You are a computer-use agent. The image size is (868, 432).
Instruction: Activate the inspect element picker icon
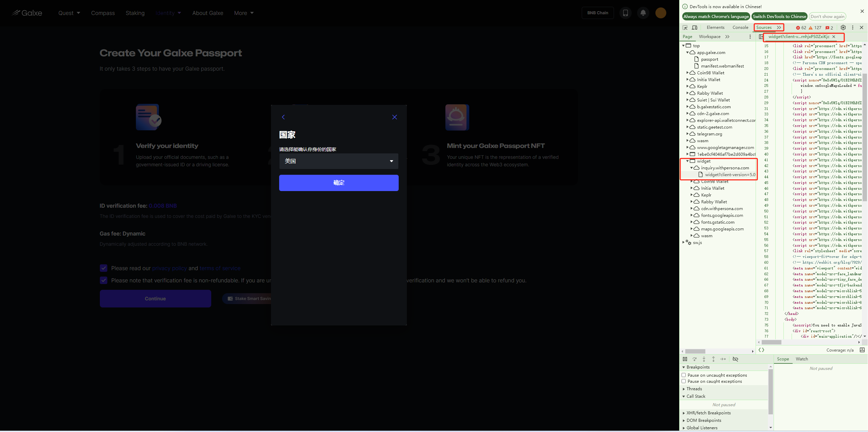click(x=685, y=27)
